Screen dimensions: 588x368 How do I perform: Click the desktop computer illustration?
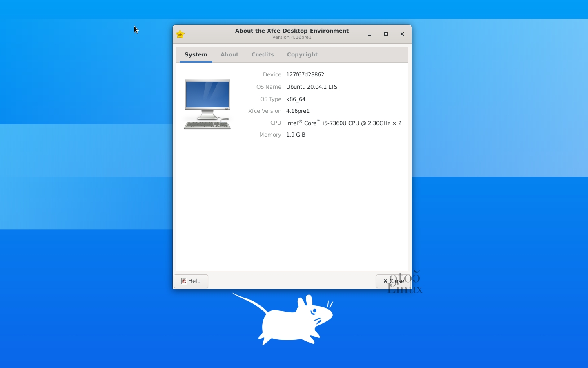point(207,104)
